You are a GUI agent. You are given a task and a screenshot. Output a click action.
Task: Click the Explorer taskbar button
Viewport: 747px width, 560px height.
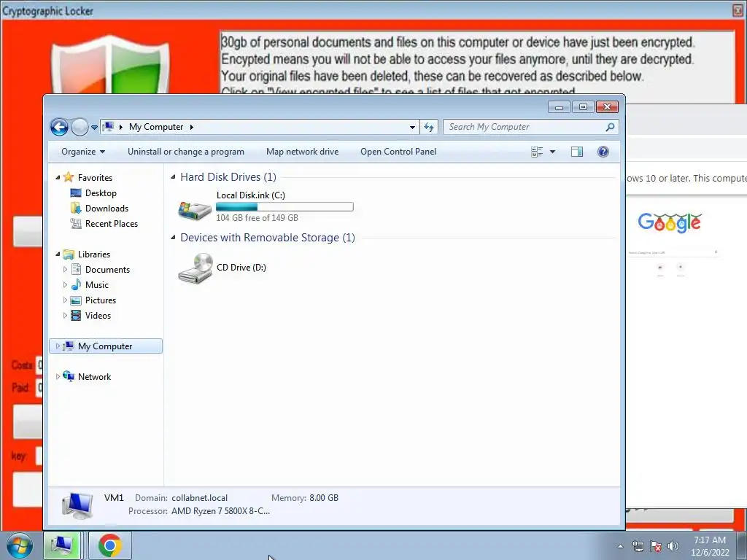pyautogui.click(x=62, y=545)
